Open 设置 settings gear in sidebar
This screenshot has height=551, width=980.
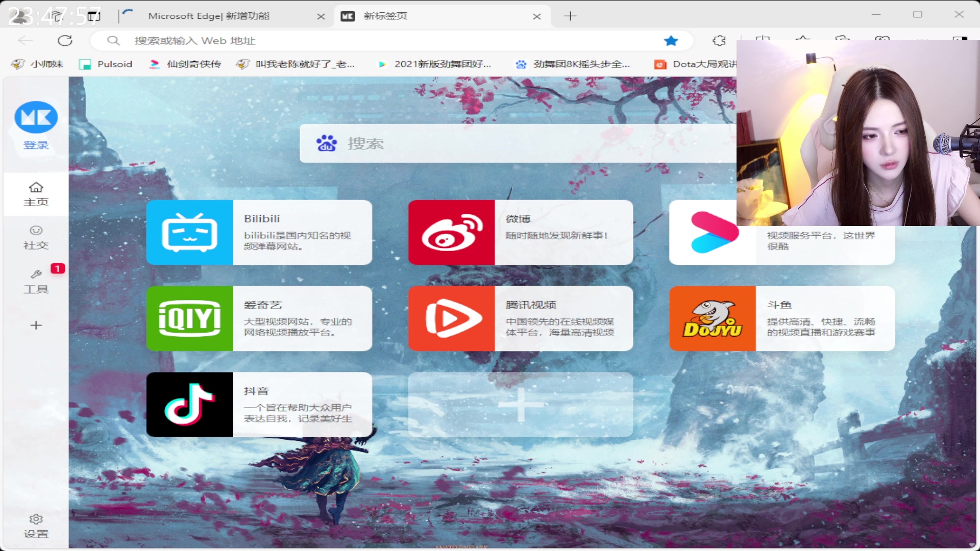(36, 526)
